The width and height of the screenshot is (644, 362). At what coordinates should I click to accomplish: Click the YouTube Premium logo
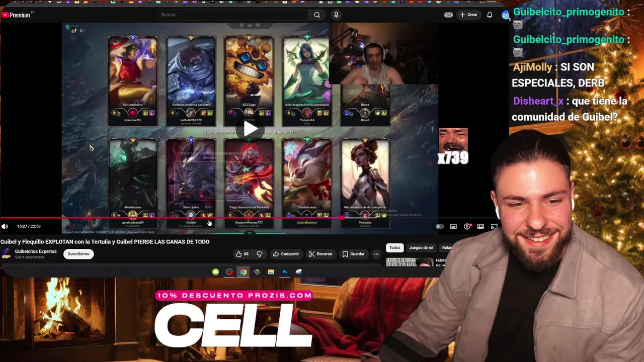pos(16,15)
